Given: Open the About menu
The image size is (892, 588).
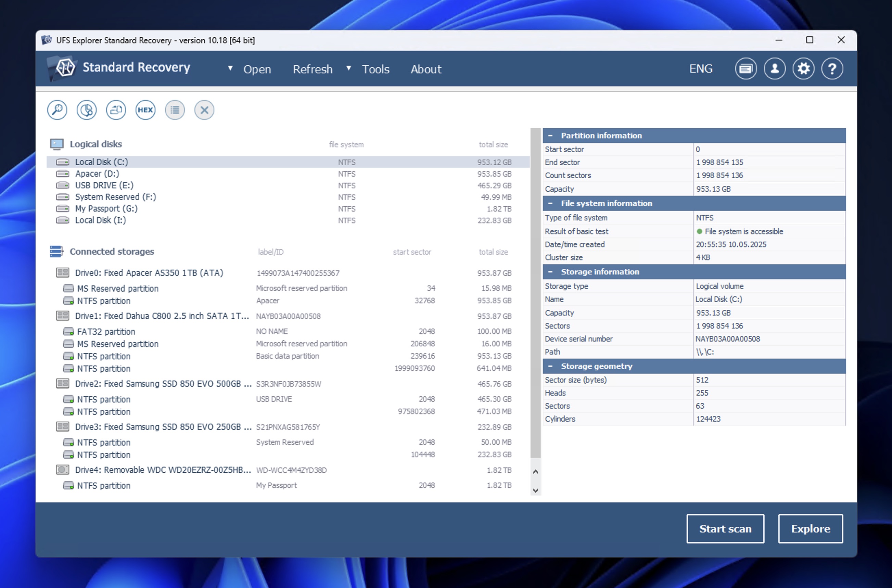Looking at the screenshot, I should (x=426, y=69).
